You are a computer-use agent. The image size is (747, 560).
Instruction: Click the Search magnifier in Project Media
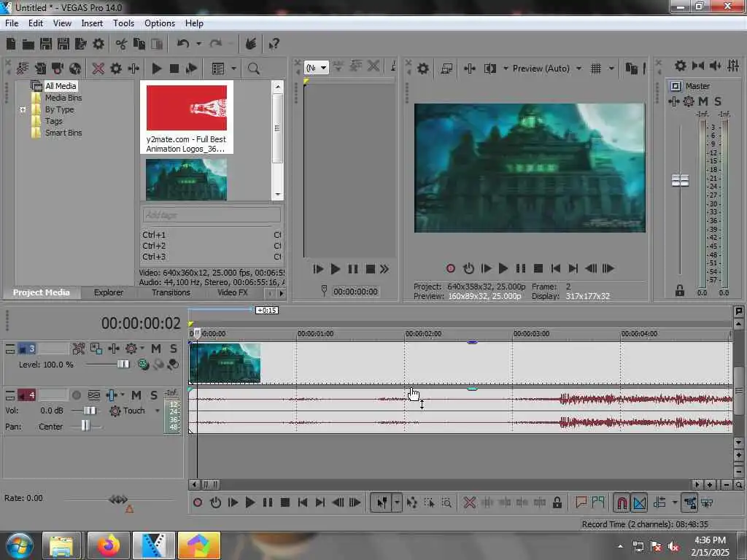(x=253, y=69)
